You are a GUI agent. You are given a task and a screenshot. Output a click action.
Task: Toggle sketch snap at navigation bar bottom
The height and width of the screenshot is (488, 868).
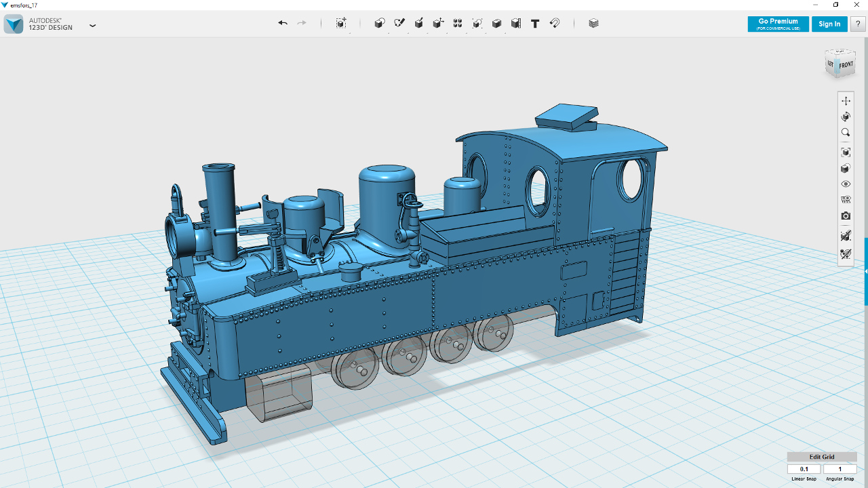846,255
